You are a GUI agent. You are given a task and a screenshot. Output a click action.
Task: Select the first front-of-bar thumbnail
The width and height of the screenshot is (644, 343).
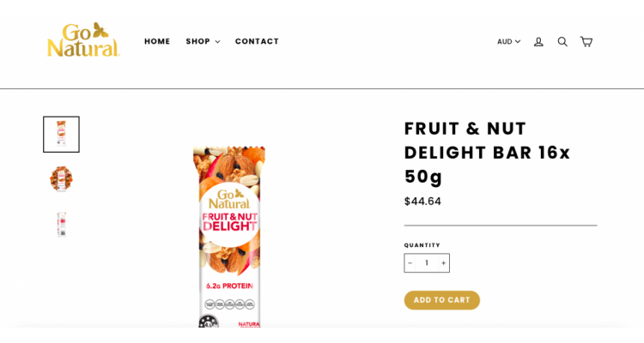(61, 134)
